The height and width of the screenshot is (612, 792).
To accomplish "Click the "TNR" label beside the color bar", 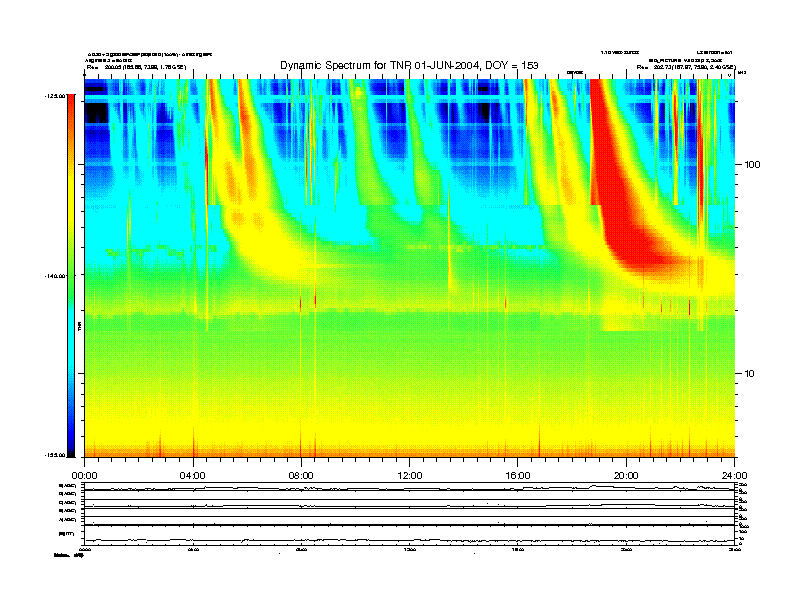I will tap(79, 326).
